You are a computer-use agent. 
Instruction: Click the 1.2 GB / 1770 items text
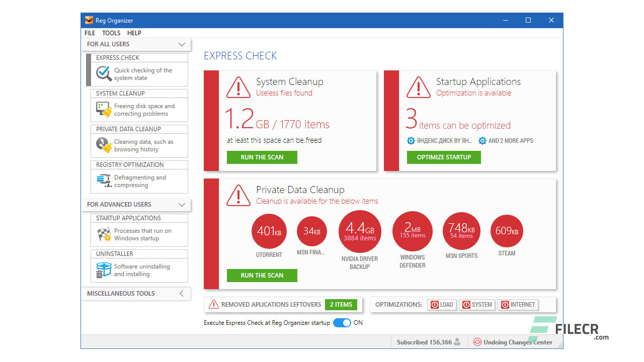pos(277,120)
